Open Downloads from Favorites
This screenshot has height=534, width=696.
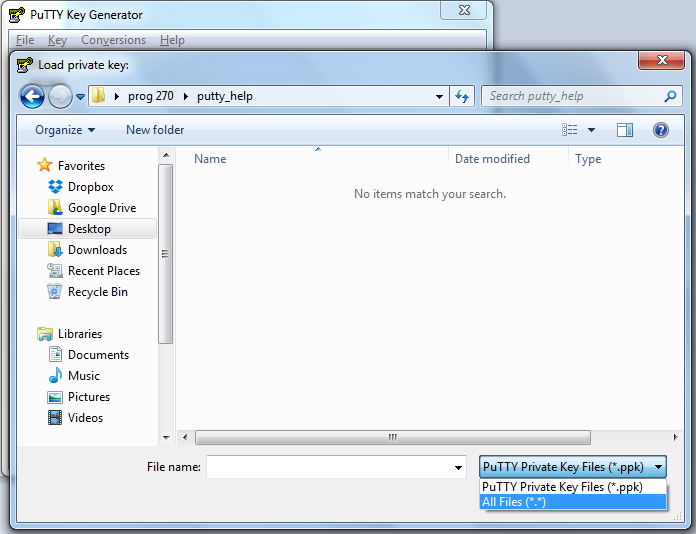pyautogui.click(x=97, y=250)
